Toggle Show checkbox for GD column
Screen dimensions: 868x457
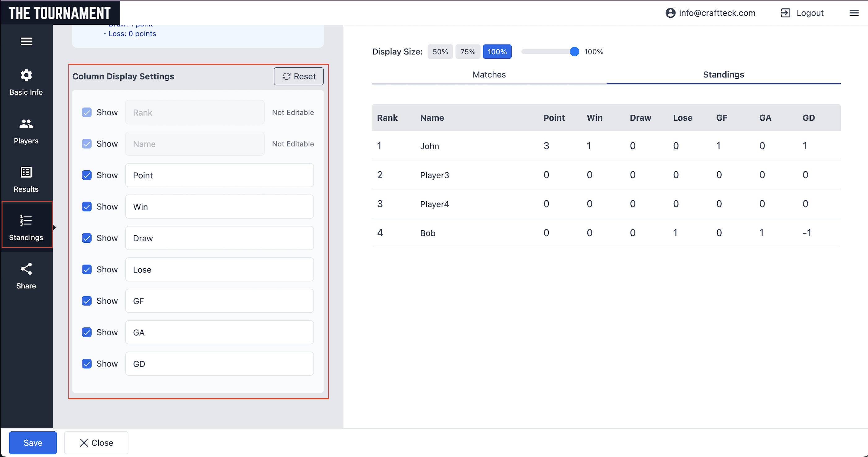87,364
